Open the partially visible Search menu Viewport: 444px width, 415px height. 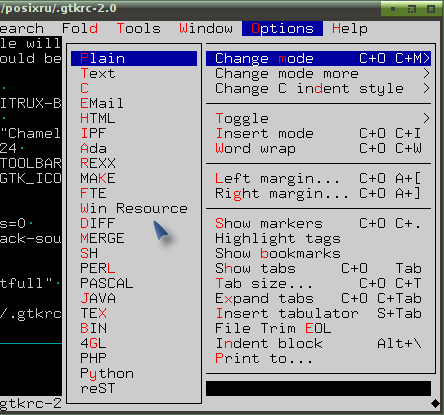[22, 28]
